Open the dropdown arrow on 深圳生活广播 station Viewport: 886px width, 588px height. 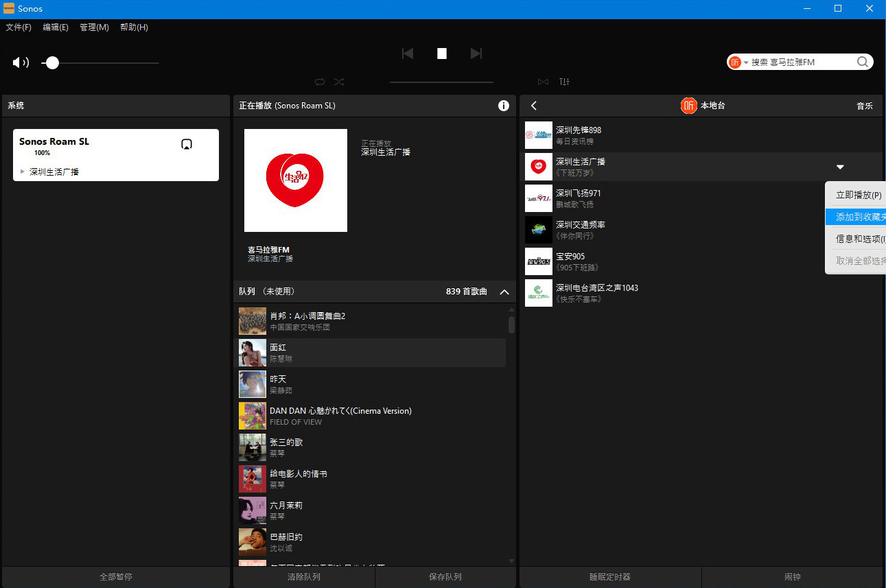point(840,166)
